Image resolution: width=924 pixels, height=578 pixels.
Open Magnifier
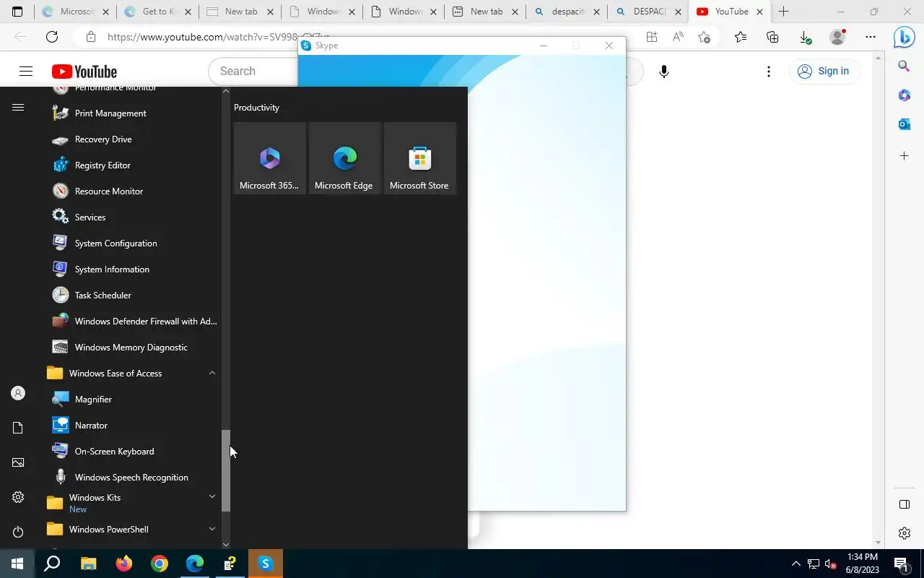click(x=134, y=400)
